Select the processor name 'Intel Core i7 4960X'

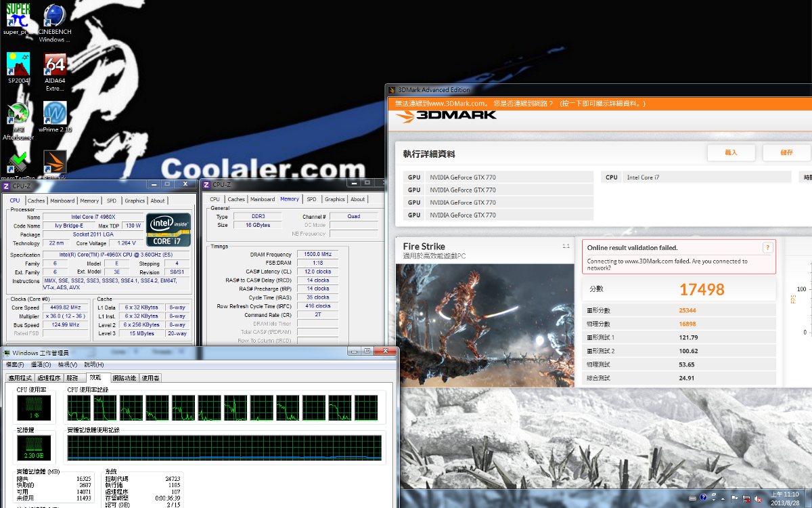pos(92,217)
